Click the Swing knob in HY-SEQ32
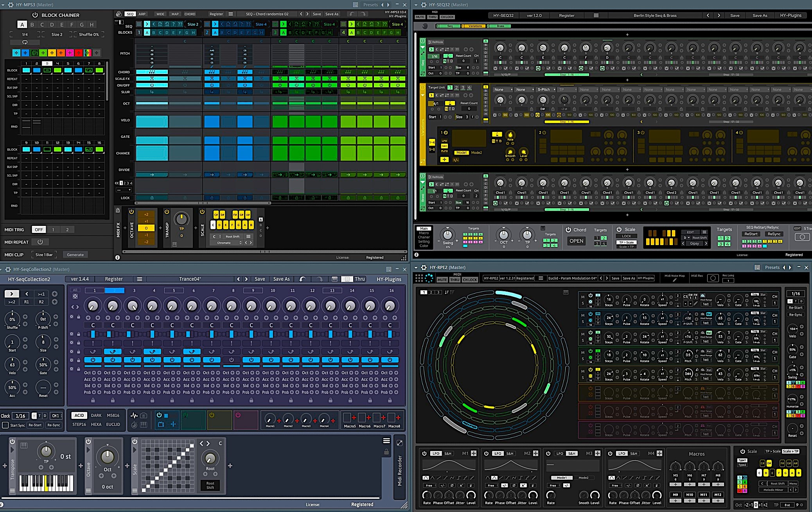This screenshot has width=812, height=512. tap(447, 234)
